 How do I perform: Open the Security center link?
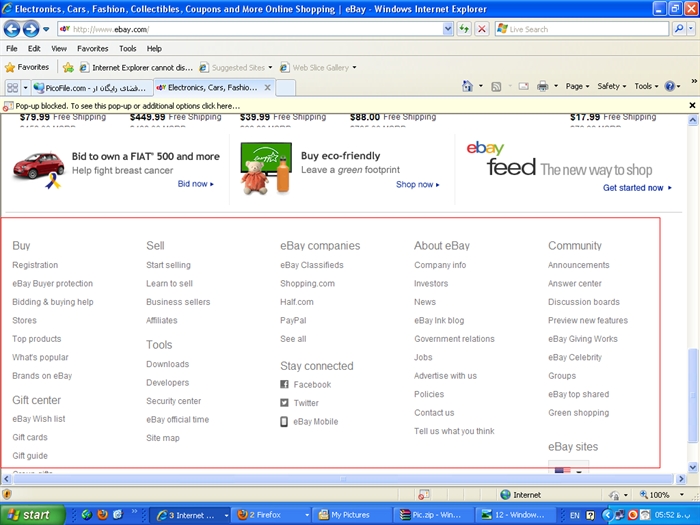coord(173,401)
